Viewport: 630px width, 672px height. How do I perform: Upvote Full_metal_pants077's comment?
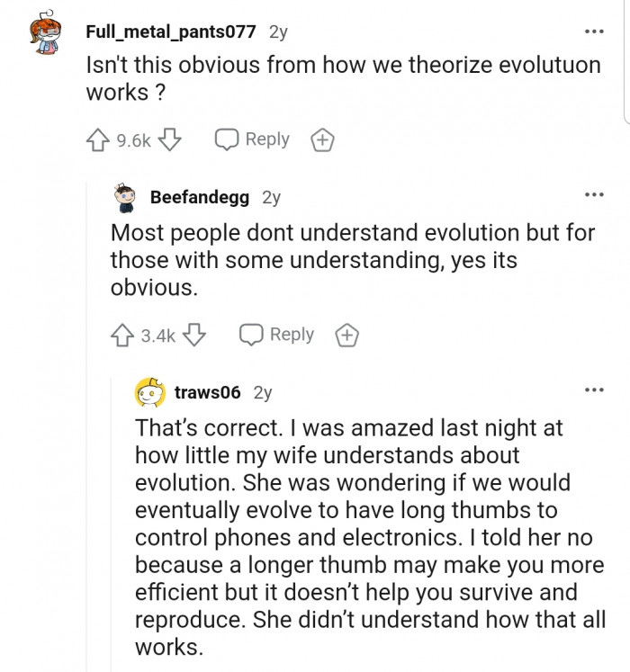click(98, 140)
